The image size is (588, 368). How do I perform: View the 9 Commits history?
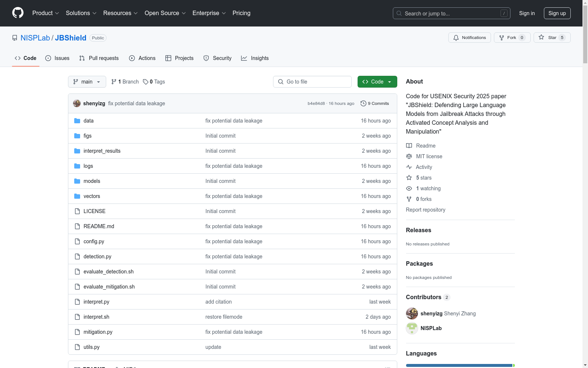click(375, 103)
